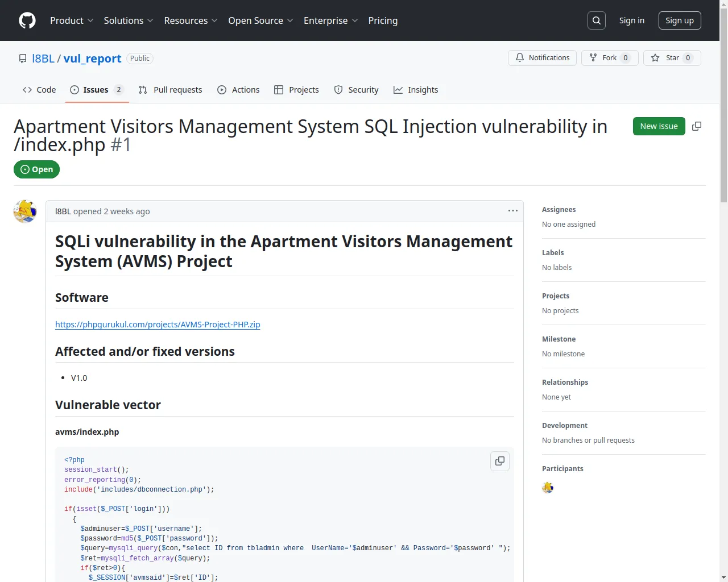Copy issue link icon beside New issue
Screen dimensions: 728x582
tap(697, 126)
